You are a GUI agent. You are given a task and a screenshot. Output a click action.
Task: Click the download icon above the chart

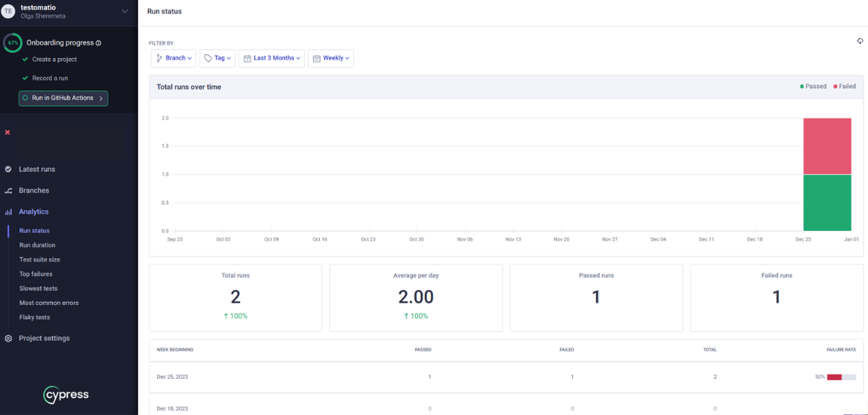(860, 41)
